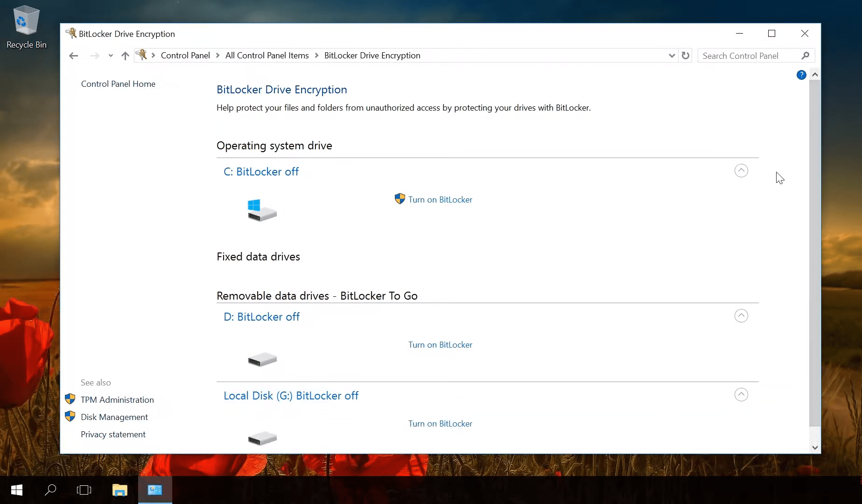The width and height of the screenshot is (862, 504).
Task: Open the address bar history dropdown
Action: click(672, 55)
